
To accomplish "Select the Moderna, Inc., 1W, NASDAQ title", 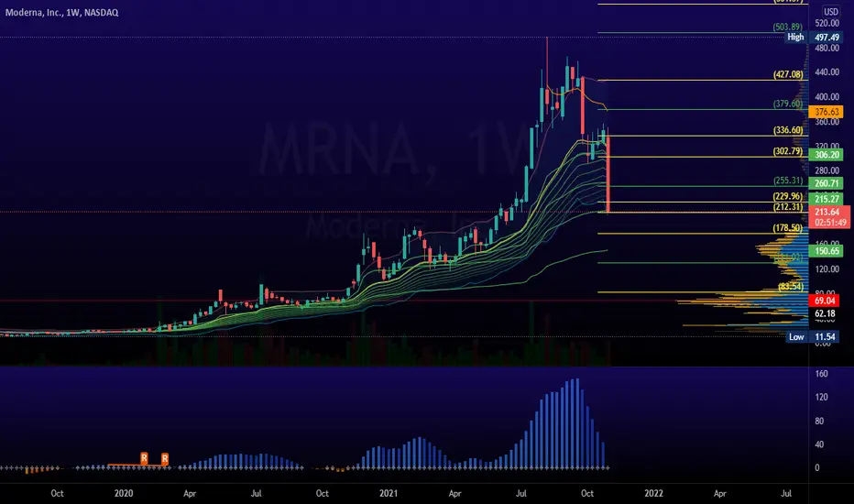I will [x=61, y=13].
